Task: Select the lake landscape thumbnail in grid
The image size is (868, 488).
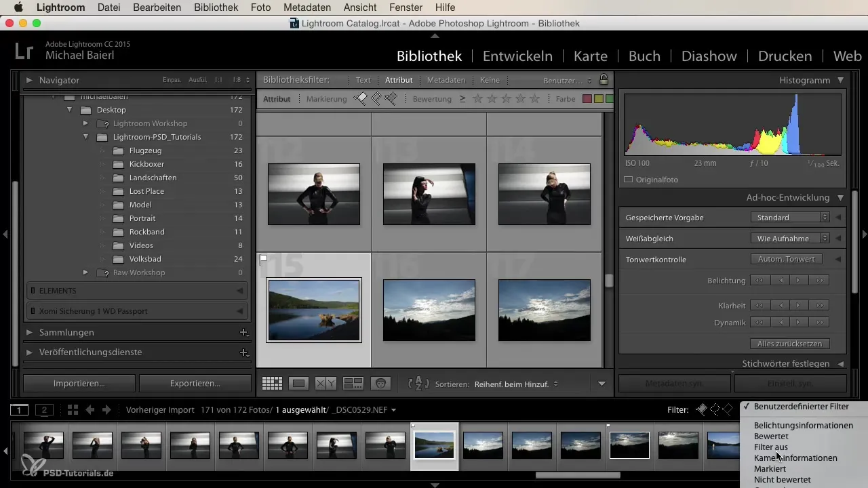Action: (314, 310)
